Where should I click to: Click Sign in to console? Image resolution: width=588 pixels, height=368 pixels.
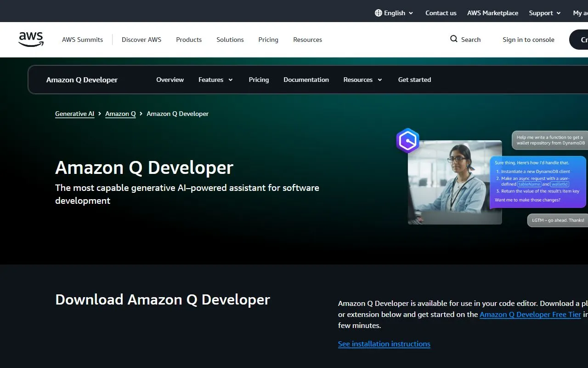coord(528,40)
